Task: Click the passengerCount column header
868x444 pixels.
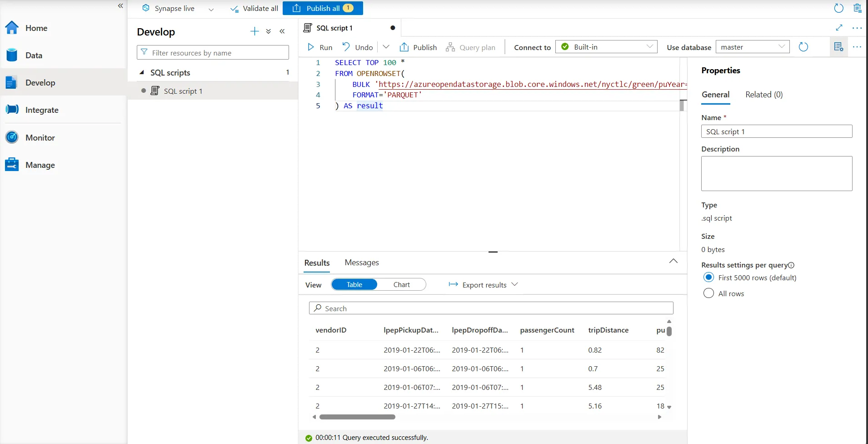Action: (547, 330)
